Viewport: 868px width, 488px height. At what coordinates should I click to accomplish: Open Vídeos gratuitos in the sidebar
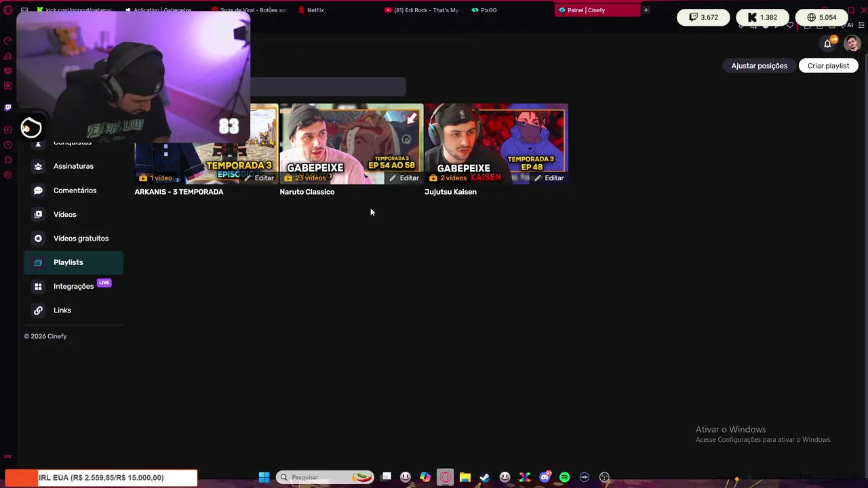(73, 239)
